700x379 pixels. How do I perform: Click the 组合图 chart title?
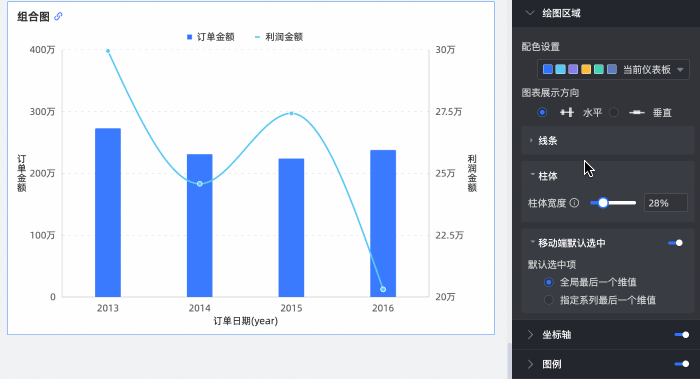pos(33,17)
